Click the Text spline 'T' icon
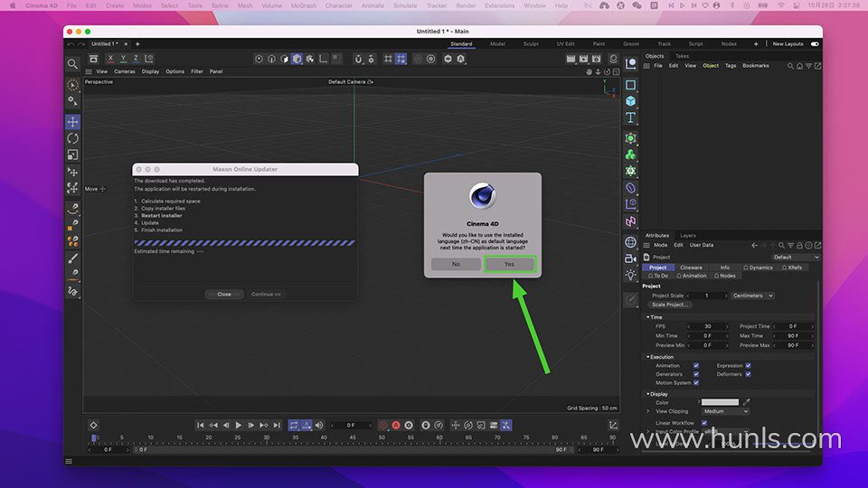This screenshot has width=868, height=488. [x=630, y=117]
